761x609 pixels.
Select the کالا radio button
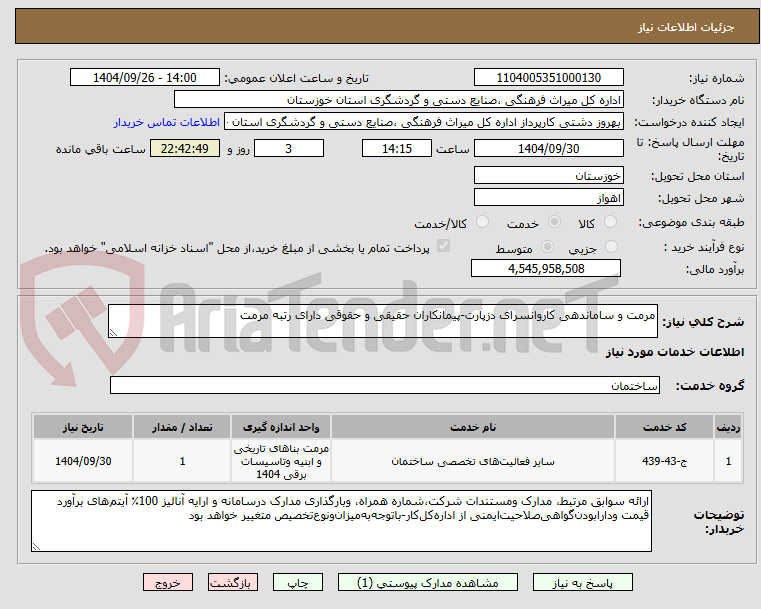point(610,222)
